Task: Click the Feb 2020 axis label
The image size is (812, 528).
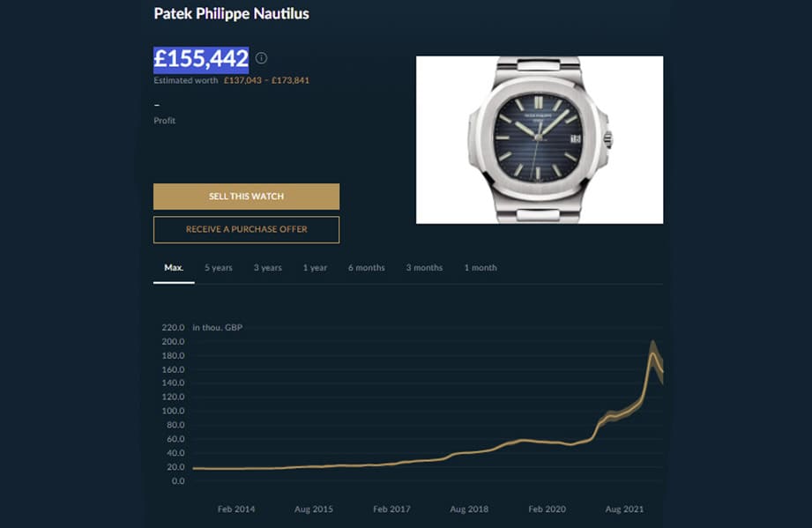Action: (x=547, y=509)
